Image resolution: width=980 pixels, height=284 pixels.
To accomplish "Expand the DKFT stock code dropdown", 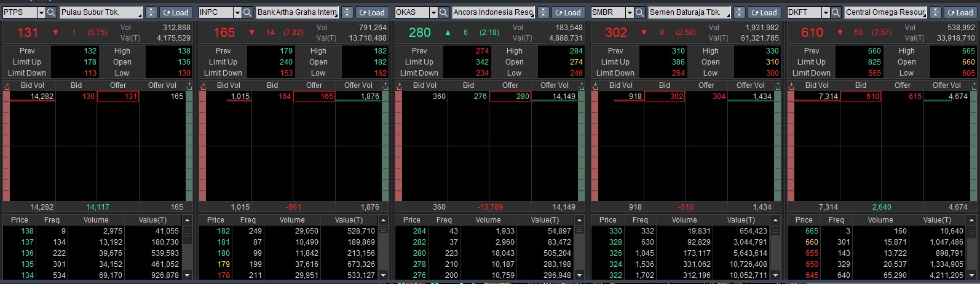I will point(826,12).
